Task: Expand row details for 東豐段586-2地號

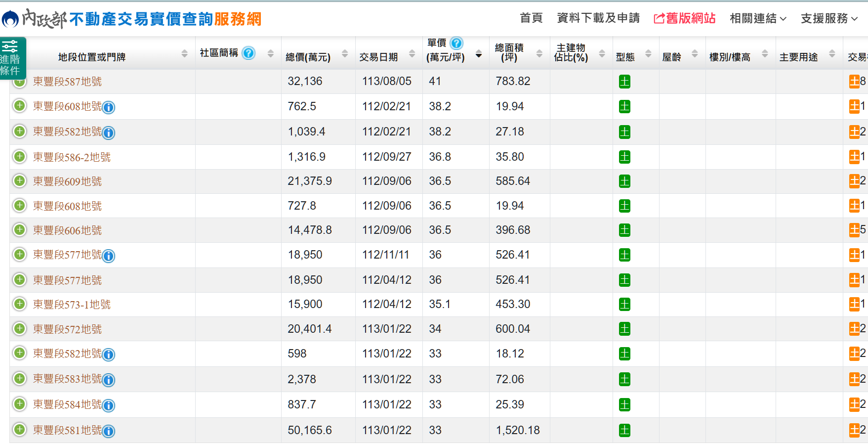Action: (x=19, y=157)
